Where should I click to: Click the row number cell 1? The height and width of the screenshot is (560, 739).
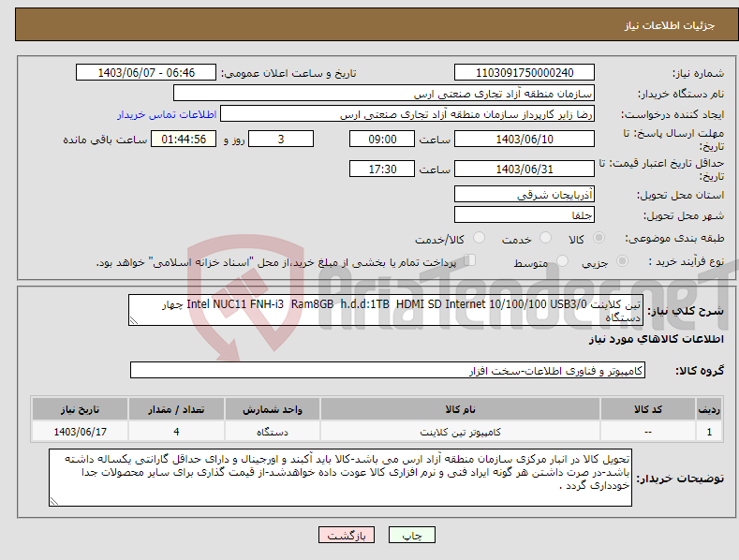click(x=709, y=432)
